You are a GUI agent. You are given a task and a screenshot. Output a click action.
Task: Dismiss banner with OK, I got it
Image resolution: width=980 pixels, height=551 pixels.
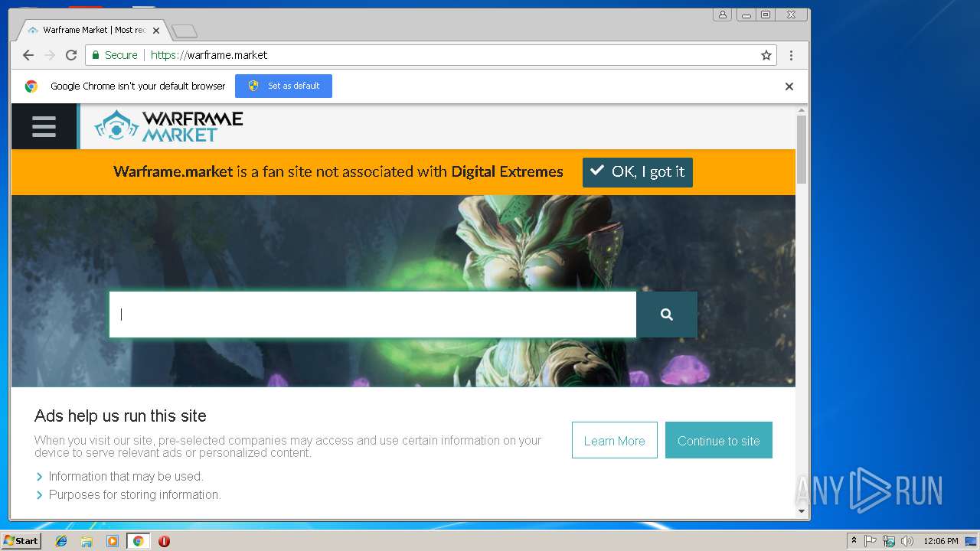pos(638,172)
